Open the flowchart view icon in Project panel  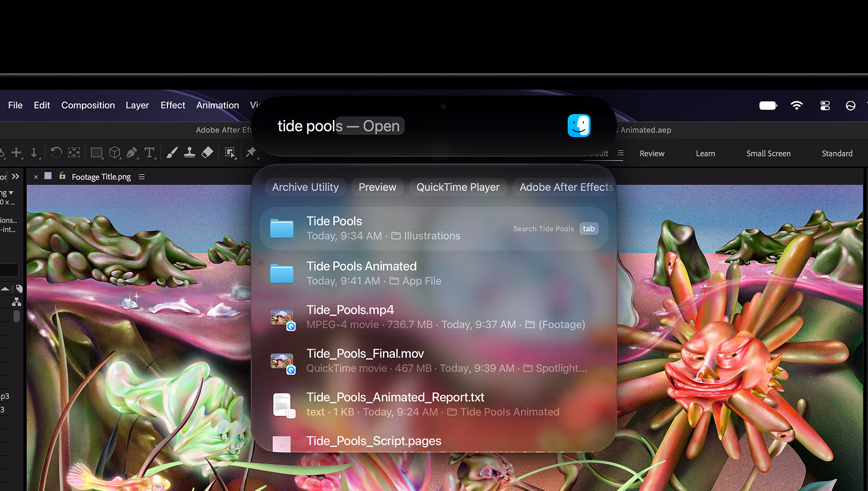[x=17, y=302]
